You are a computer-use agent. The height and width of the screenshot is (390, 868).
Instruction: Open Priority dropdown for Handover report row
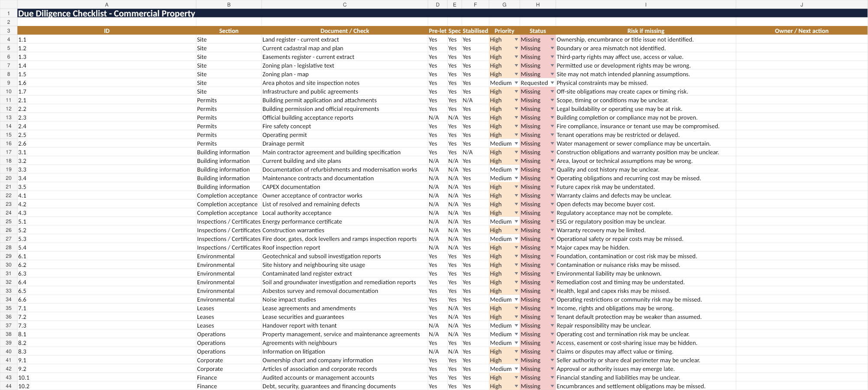pyautogui.click(x=516, y=325)
